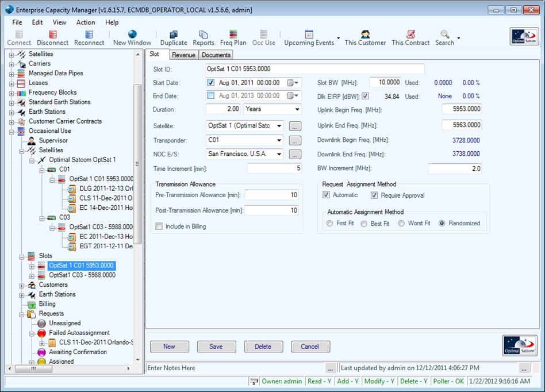This screenshot has height=392, width=545.
Task: Open the Edit menu
Action: point(37,22)
